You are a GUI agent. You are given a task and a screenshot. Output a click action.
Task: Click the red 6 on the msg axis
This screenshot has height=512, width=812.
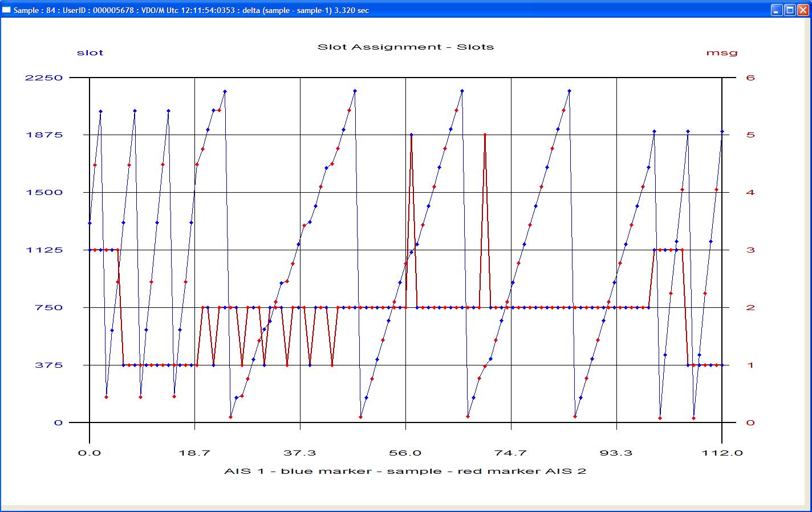(x=750, y=78)
